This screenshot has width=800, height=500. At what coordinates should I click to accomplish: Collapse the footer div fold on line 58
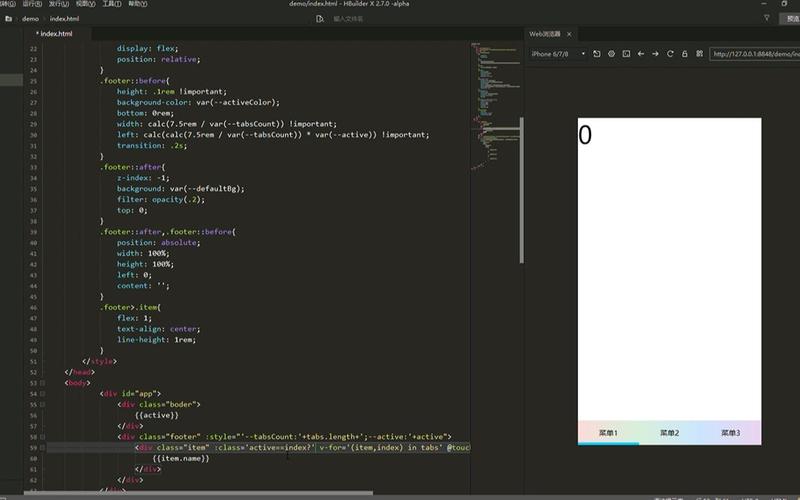point(42,437)
